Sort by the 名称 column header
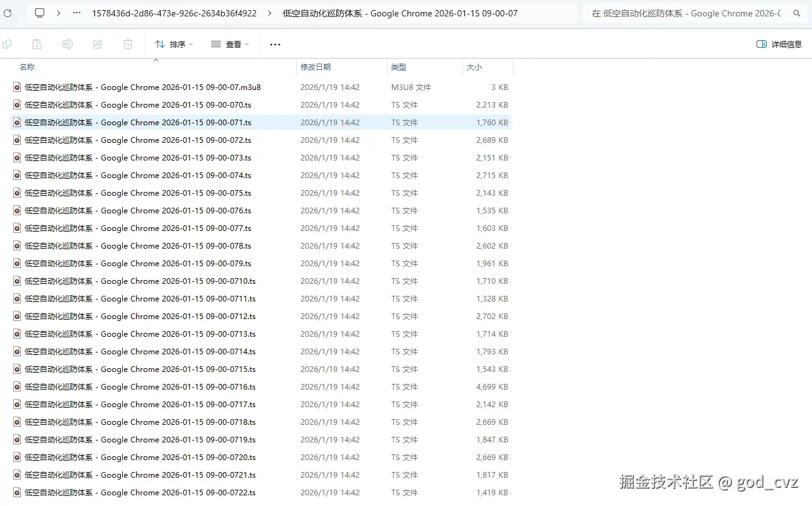 [x=27, y=67]
